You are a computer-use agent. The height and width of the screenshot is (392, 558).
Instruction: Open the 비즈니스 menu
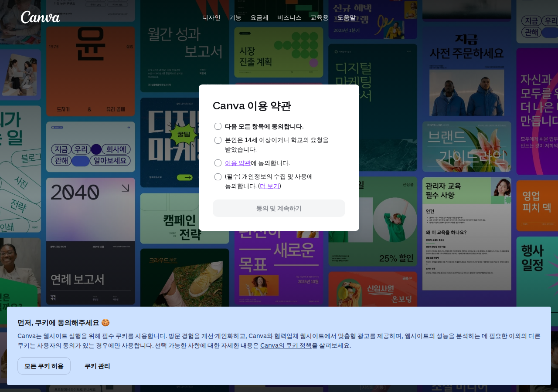(x=289, y=17)
